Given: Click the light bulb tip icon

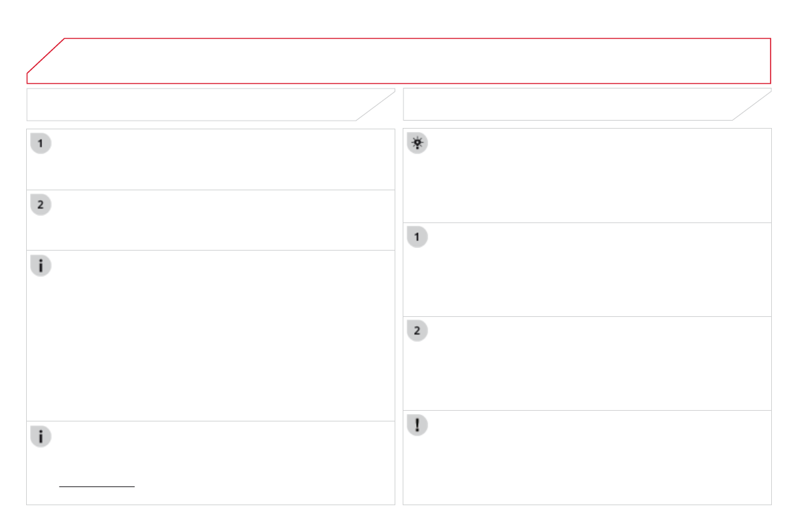Looking at the screenshot, I should click(417, 144).
